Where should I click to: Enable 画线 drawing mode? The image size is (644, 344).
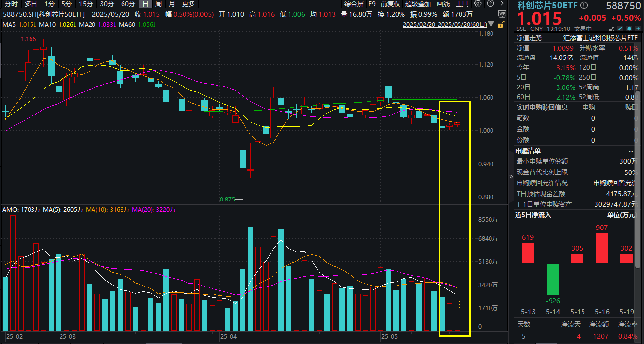coord(443,4)
